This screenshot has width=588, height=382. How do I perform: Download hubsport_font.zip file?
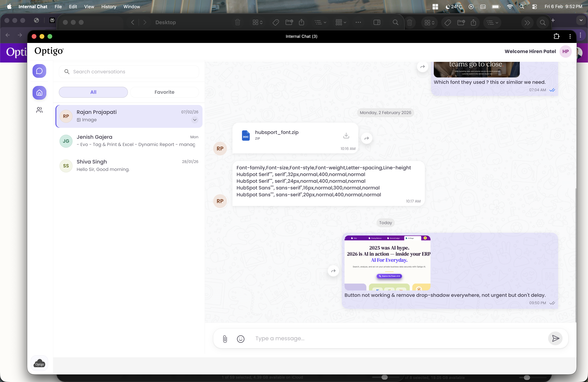(346, 136)
